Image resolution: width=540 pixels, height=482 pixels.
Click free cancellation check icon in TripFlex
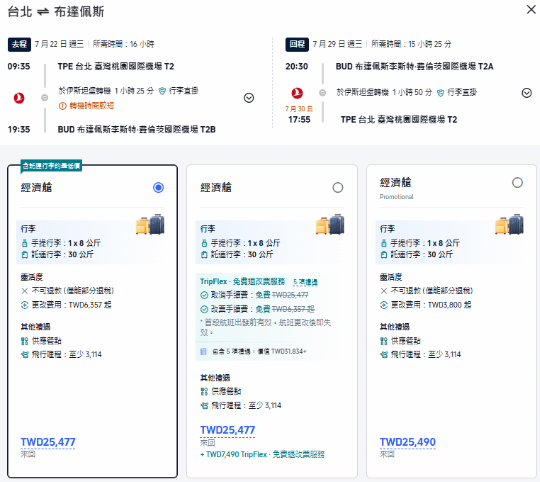204,295
